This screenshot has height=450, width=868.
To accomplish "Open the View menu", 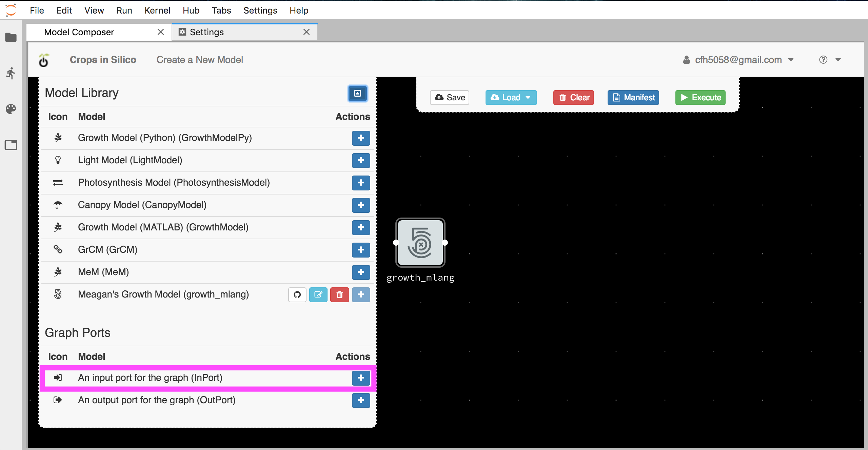I will pyautogui.click(x=94, y=10).
